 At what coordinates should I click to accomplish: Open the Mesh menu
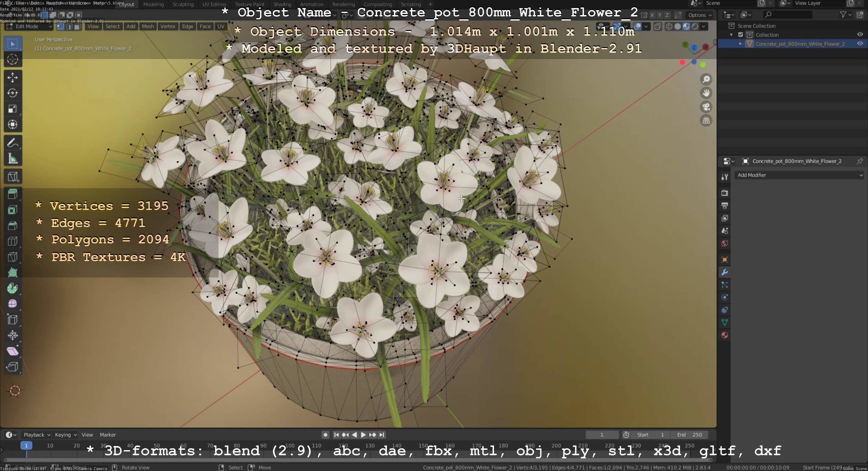pos(148,27)
